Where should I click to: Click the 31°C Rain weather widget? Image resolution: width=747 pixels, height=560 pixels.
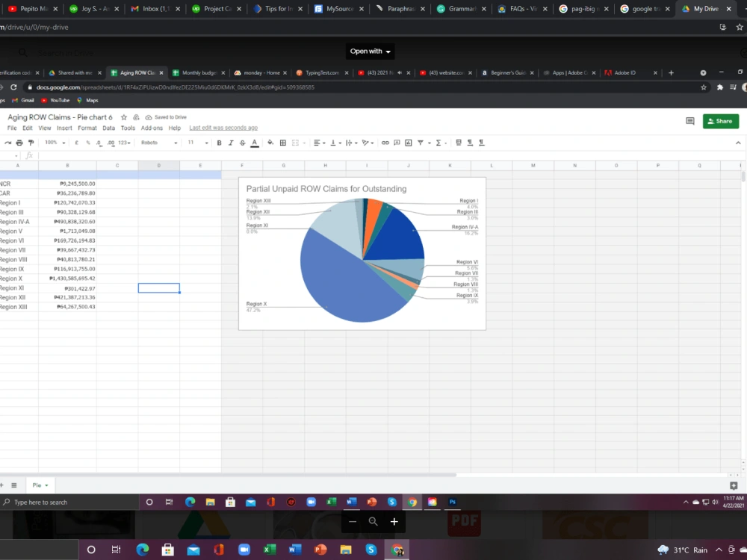[x=682, y=550]
